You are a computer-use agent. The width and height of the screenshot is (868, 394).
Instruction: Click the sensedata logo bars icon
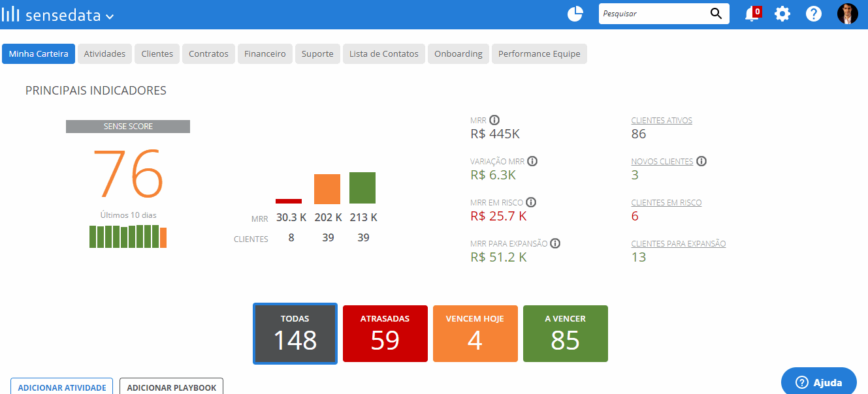click(x=11, y=15)
